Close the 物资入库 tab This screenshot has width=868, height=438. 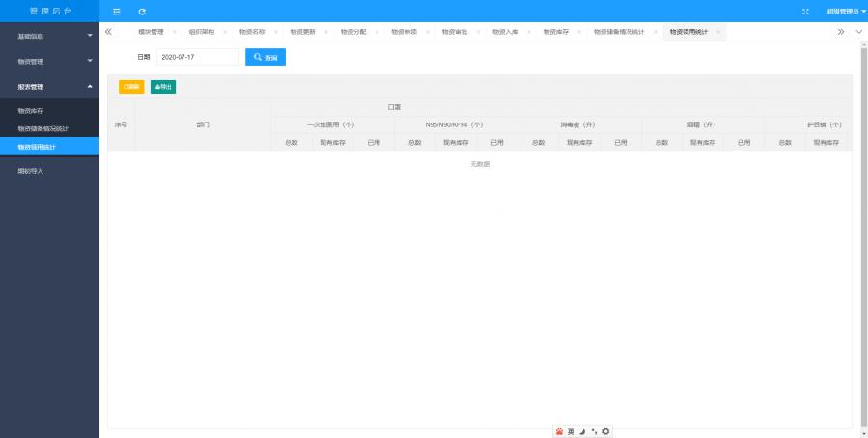[x=527, y=32]
